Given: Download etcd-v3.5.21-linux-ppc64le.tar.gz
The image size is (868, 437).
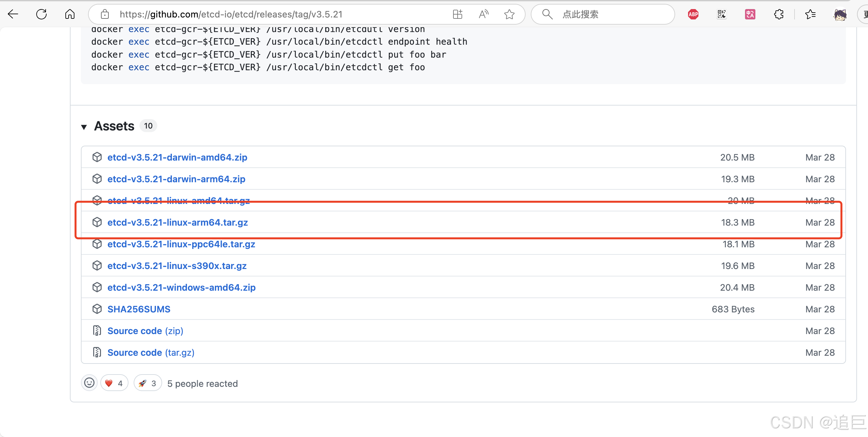Looking at the screenshot, I should point(181,244).
